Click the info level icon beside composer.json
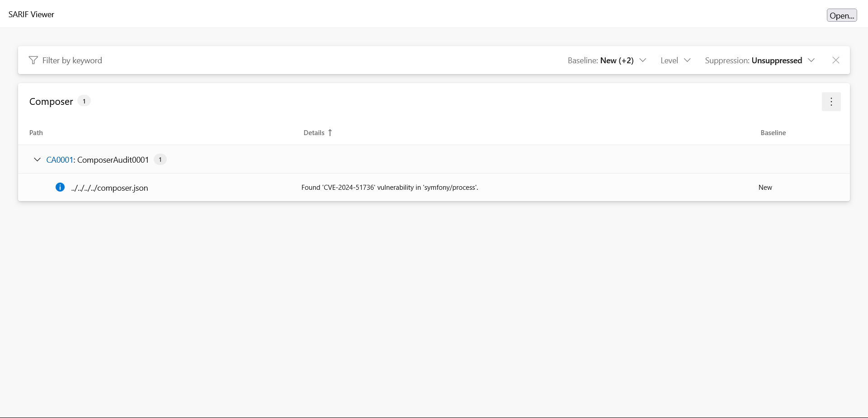The width and height of the screenshot is (868, 418). (60, 187)
